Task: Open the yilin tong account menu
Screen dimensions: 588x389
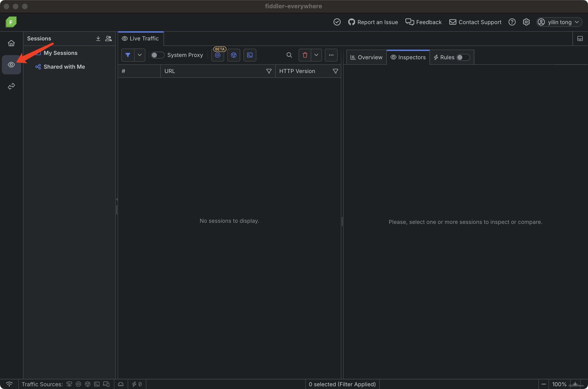Action: pos(559,22)
